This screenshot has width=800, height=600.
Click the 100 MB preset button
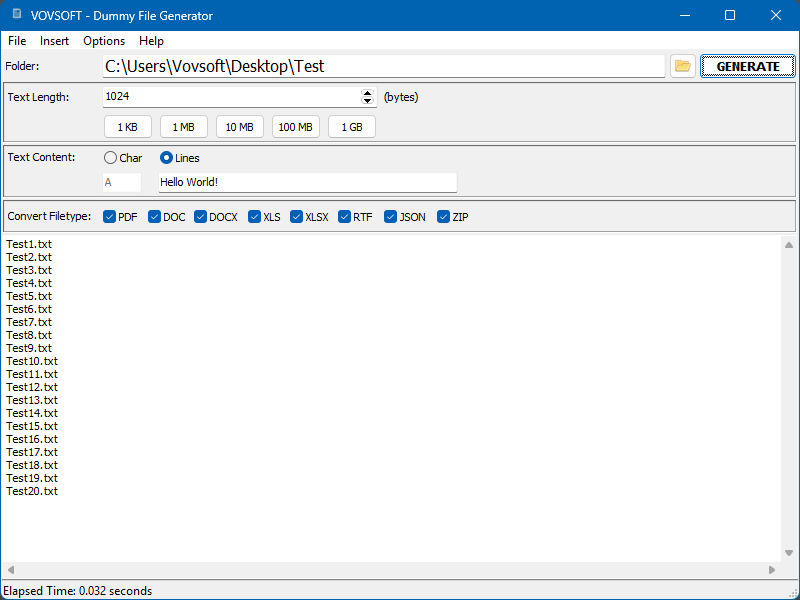click(296, 126)
